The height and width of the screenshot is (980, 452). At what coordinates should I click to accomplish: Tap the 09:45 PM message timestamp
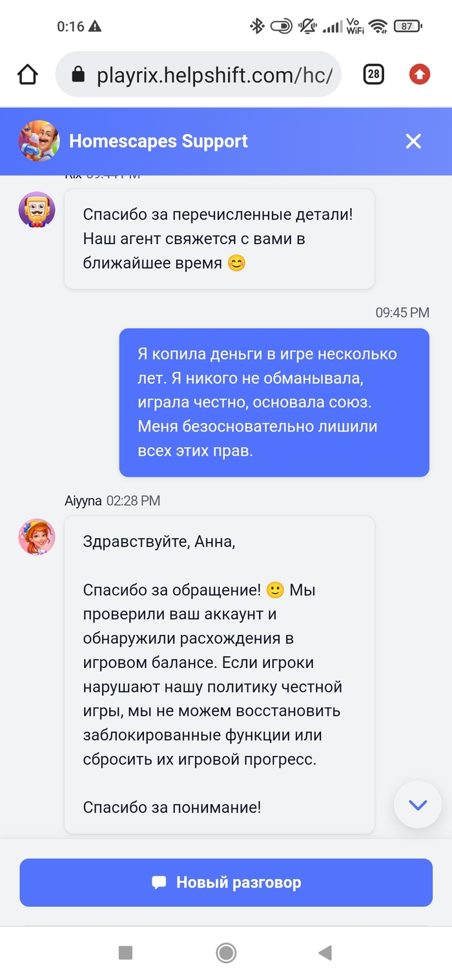click(402, 313)
